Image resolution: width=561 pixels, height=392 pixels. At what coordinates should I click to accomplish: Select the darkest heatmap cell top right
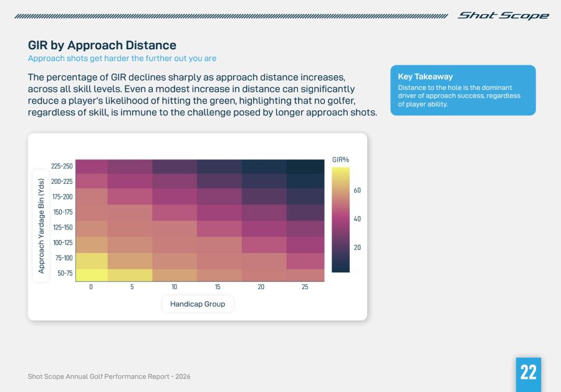pos(306,166)
